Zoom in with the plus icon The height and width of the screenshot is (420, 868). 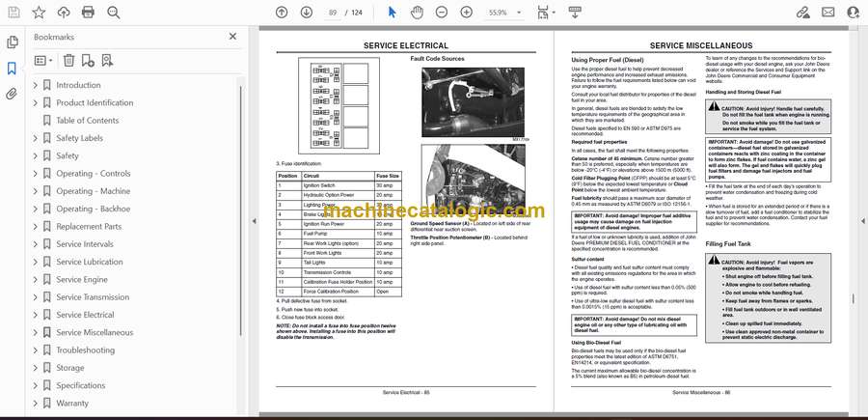[467, 13]
